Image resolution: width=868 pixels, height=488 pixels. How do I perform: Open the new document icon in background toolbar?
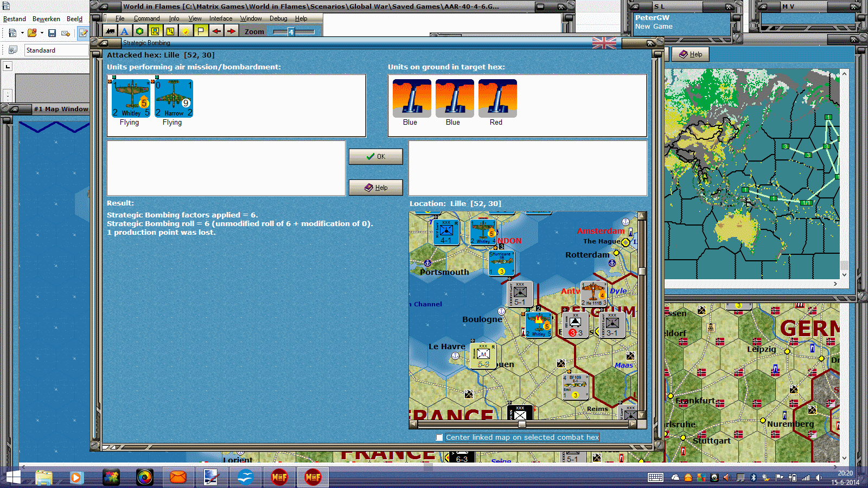pos(12,33)
